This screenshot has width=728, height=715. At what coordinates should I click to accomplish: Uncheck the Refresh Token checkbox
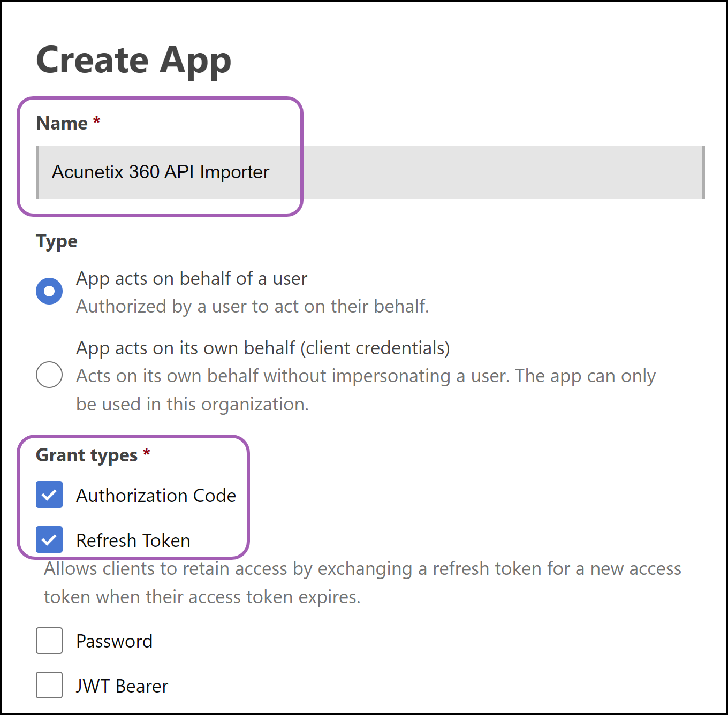49,539
